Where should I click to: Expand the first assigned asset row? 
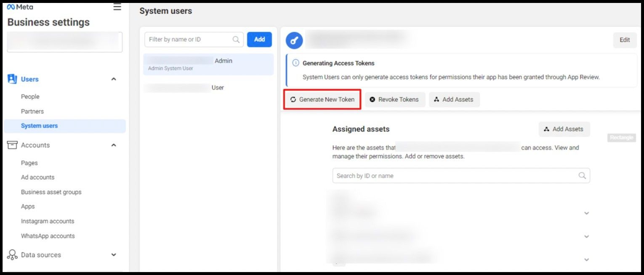coord(586,213)
